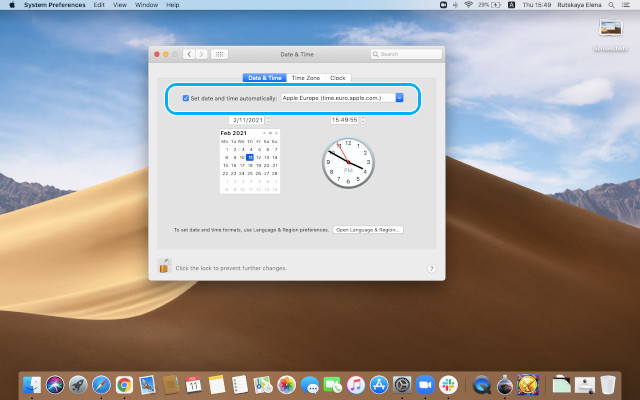Select the Date & Time tab
The width and height of the screenshot is (640, 400).
click(x=265, y=78)
